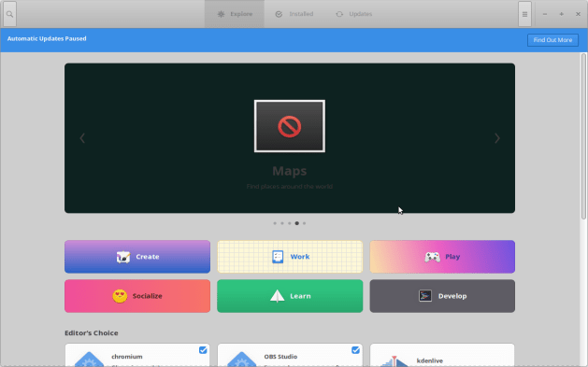Click the Learn paper plane icon

tap(277, 296)
